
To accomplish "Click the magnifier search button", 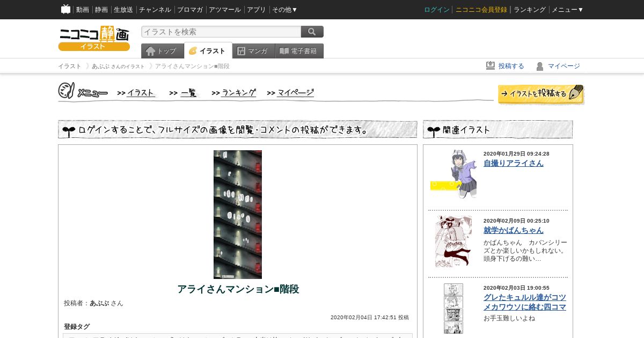I will tap(312, 32).
